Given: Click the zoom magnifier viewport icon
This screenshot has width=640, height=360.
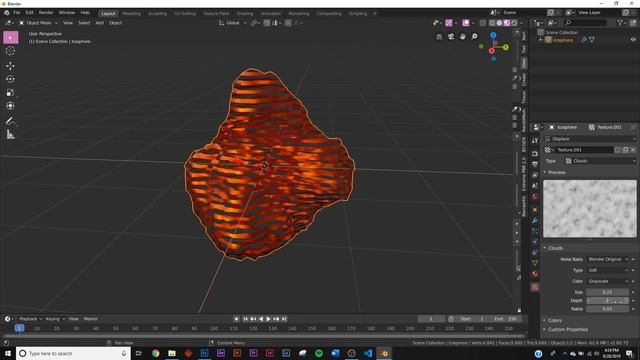Looking at the screenshot, I should (474, 37).
